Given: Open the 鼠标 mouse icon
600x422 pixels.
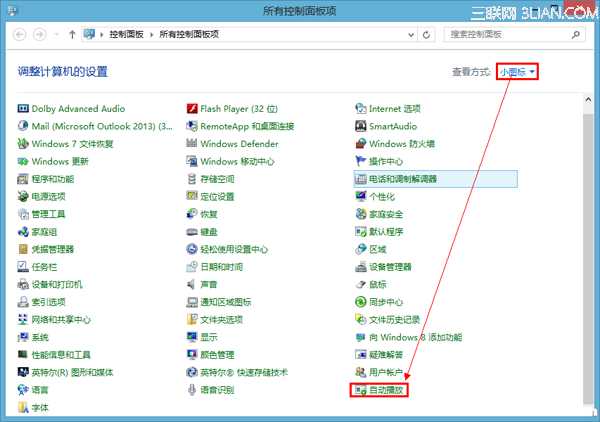Looking at the screenshot, I should tap(360, 285).
